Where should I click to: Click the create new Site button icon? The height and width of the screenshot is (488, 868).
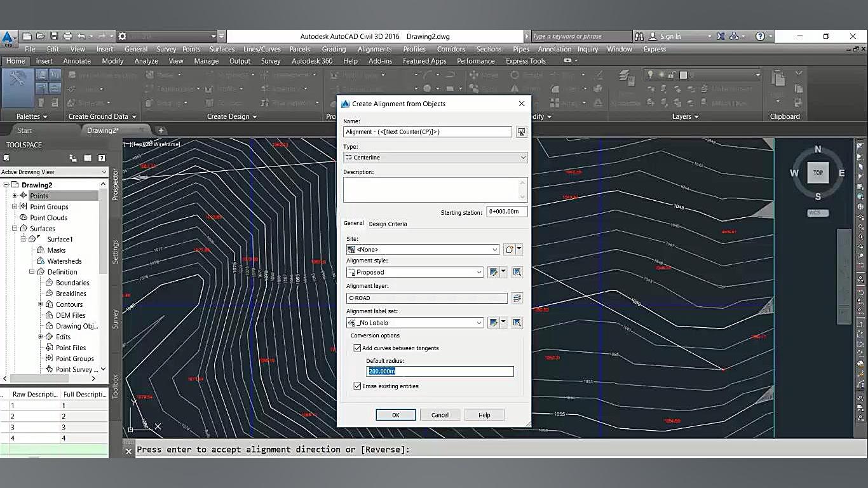pyautogui.click(x=510, y=250)
